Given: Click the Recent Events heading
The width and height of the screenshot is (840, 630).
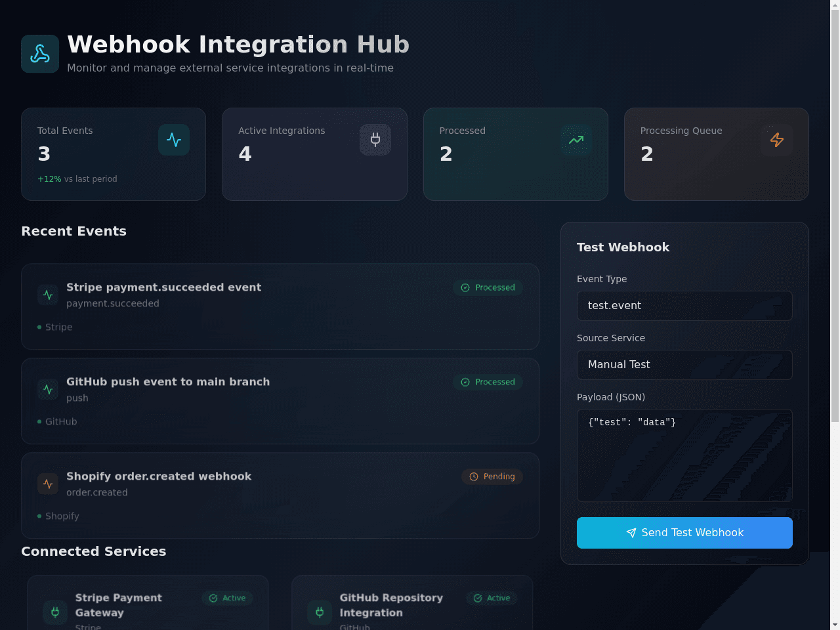Looking at the screenshot, I should coord(74,231).
